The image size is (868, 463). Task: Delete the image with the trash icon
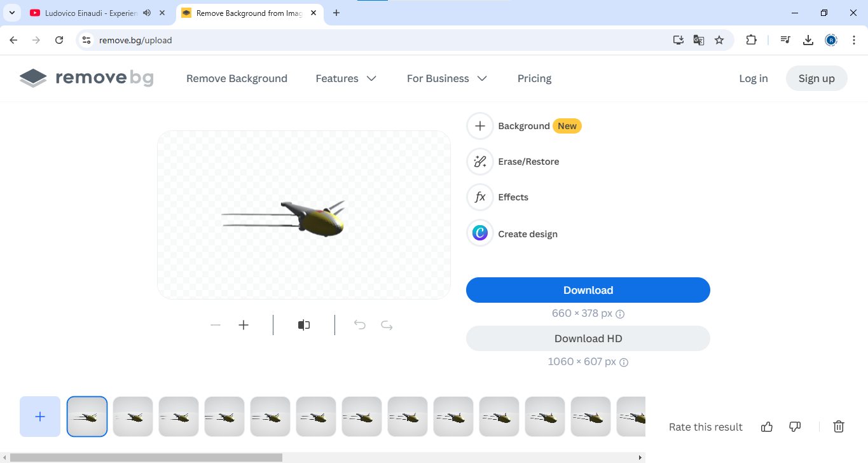point(839,427)
